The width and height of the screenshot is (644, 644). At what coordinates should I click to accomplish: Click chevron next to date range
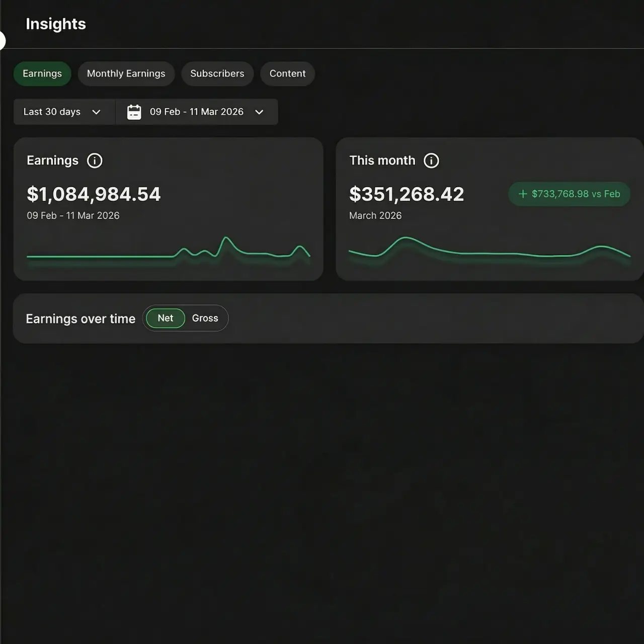point(259,112)
